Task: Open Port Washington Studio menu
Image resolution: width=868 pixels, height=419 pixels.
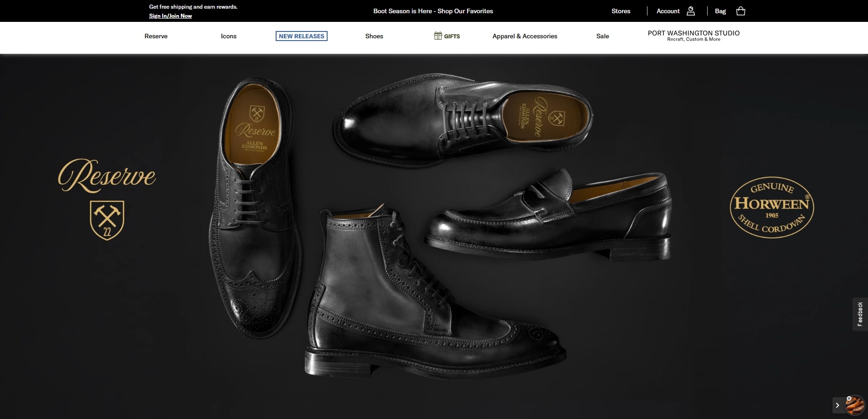Action: pos(693,33)
